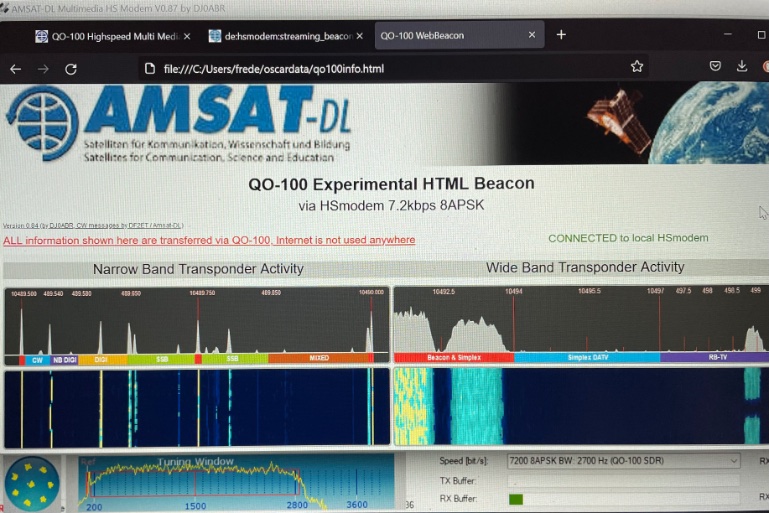Screen dimensions: 769x513
Task: Click the 8APSK constellation diagram circle
Action: click(32, 483)
